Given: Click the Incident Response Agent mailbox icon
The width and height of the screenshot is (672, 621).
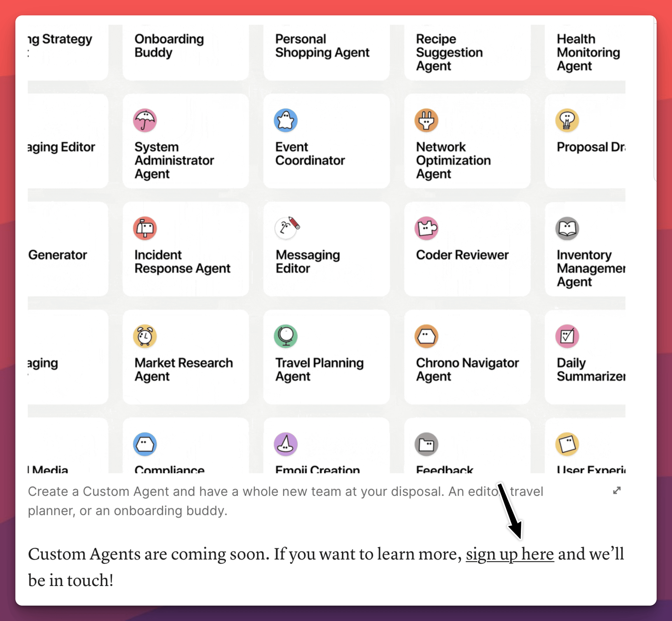Looking at the screenshot, I should point(145,228).
